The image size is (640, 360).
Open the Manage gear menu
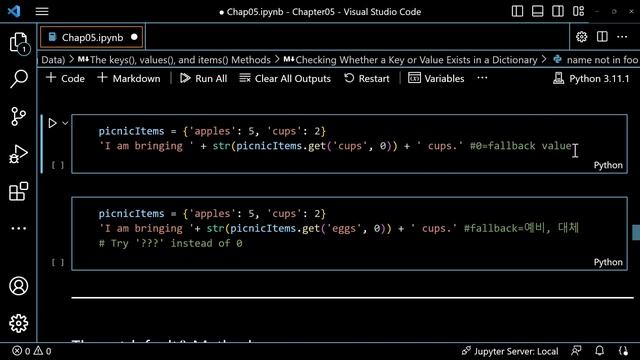click(18, 323)
